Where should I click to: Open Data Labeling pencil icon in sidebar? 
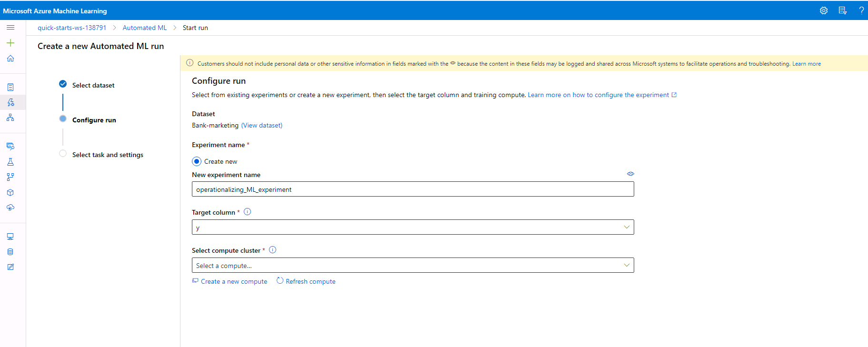coord(10,267)
